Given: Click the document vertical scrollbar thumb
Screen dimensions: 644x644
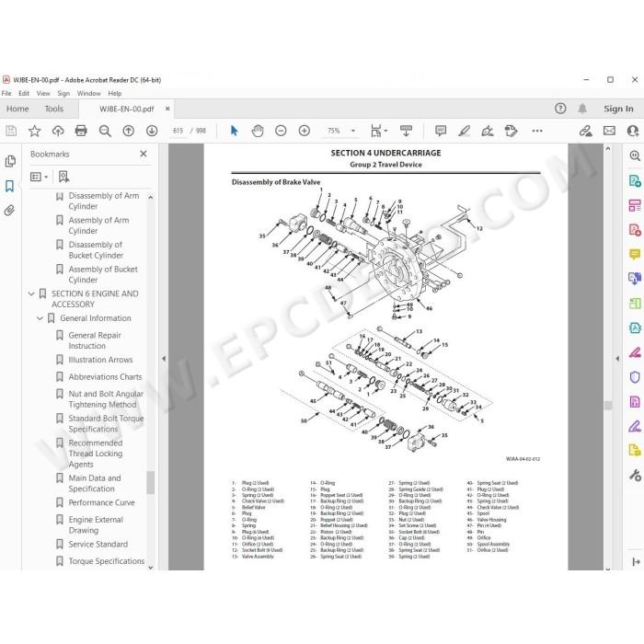Looking at the screenshot, I should [608, 406].
